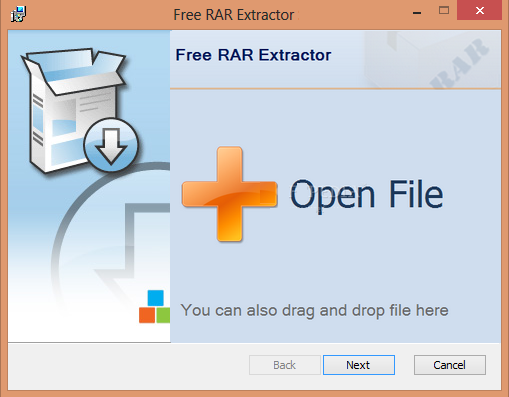Screen dimensions: 509x397
Task: Cancel the Free RAR Extractor wizard
Action: [x=450, y=365]
